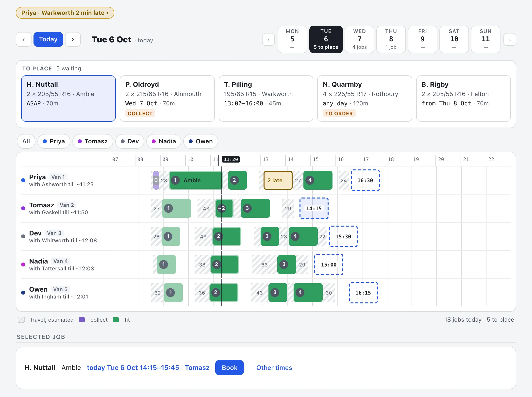Toggle the Owen filter chip

tap(201, 141)
